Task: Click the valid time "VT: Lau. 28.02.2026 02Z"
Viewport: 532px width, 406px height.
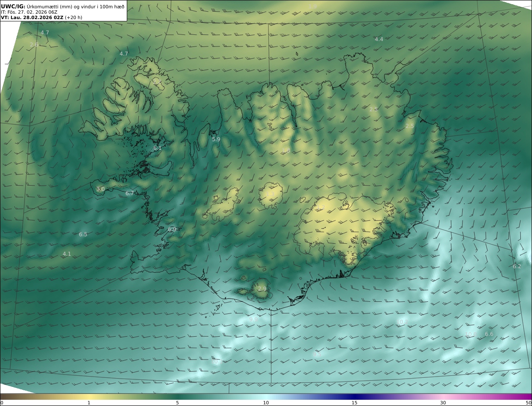Action: (x=32, y=18)
